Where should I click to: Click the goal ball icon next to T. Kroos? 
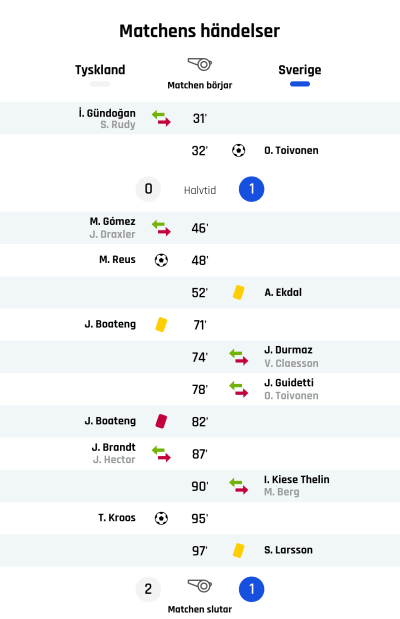pyautogui.click(x=161, y=518)
